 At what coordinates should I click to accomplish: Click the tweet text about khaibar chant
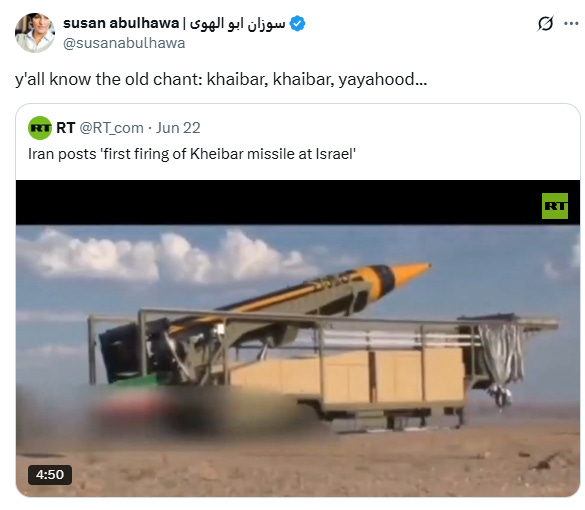click(x=221, y=79)
